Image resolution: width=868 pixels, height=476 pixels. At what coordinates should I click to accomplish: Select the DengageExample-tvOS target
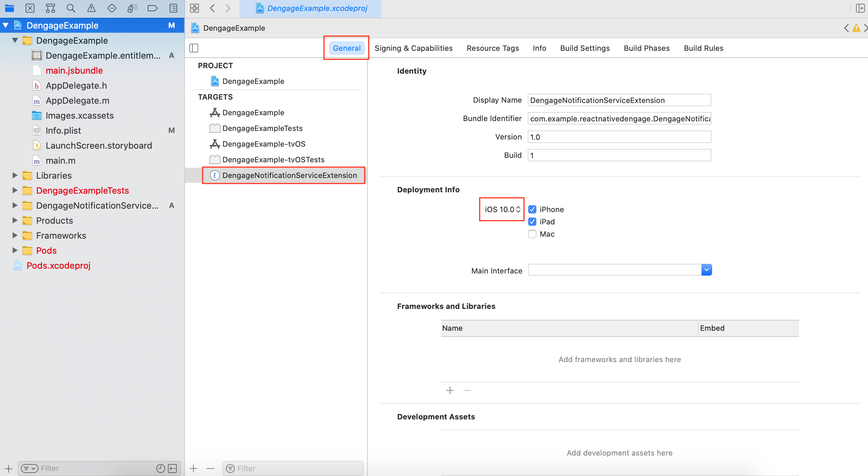coord(264,144)
